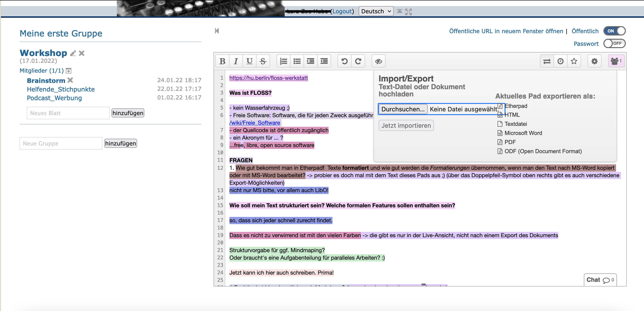644x311 pixels.
Task: Outdent the selected text
Action: tap(324, 61)
